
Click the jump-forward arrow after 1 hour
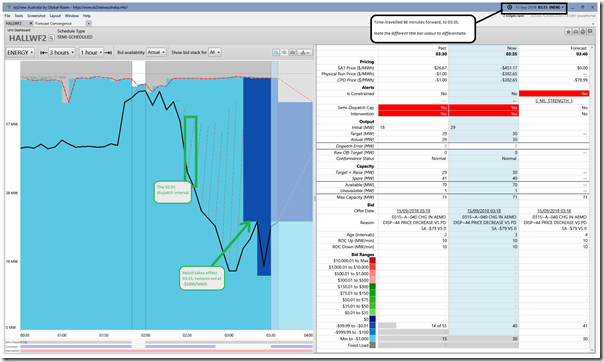(108, 52)
